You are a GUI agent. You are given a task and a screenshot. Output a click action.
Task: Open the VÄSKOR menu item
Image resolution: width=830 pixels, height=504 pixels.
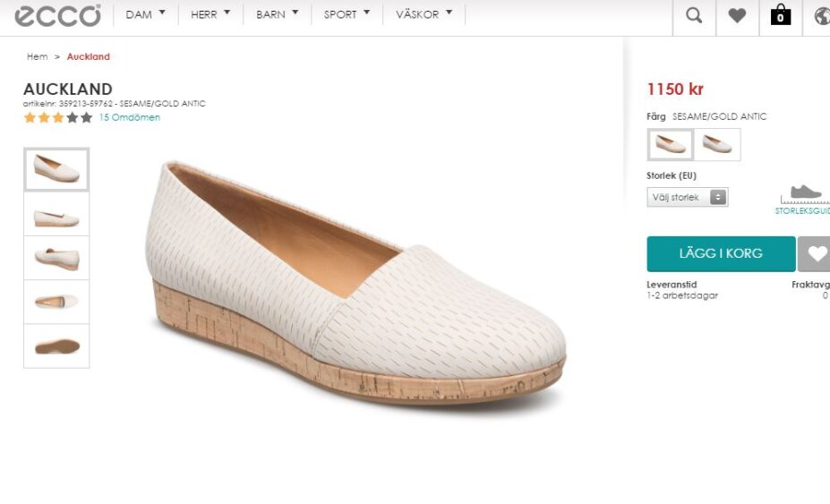coord(424,14)
